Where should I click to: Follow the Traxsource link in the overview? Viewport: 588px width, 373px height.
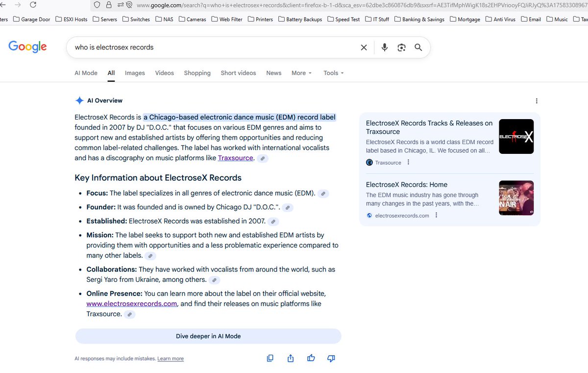point(236,158)
